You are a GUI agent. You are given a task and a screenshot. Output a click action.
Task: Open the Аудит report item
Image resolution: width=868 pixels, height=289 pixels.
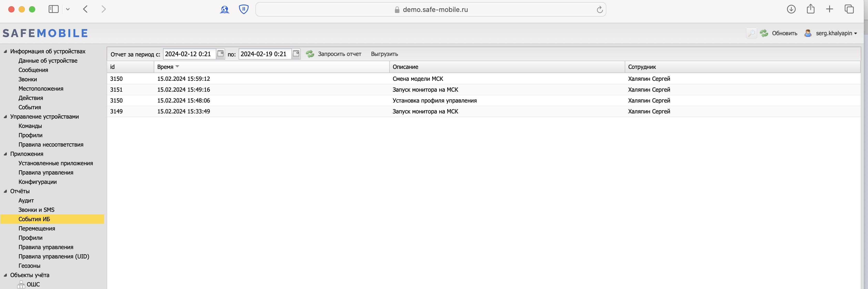pyautogui.click(x=26, y=200)
